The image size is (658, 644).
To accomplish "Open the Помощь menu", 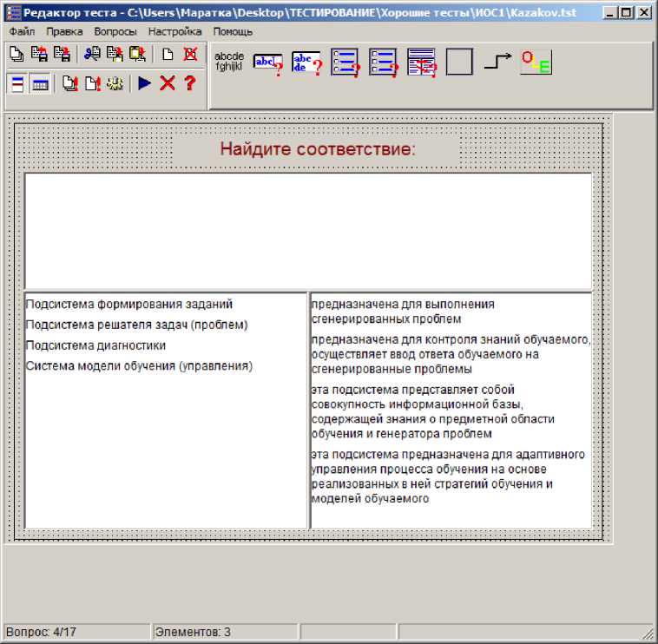I will coord(233,31).
